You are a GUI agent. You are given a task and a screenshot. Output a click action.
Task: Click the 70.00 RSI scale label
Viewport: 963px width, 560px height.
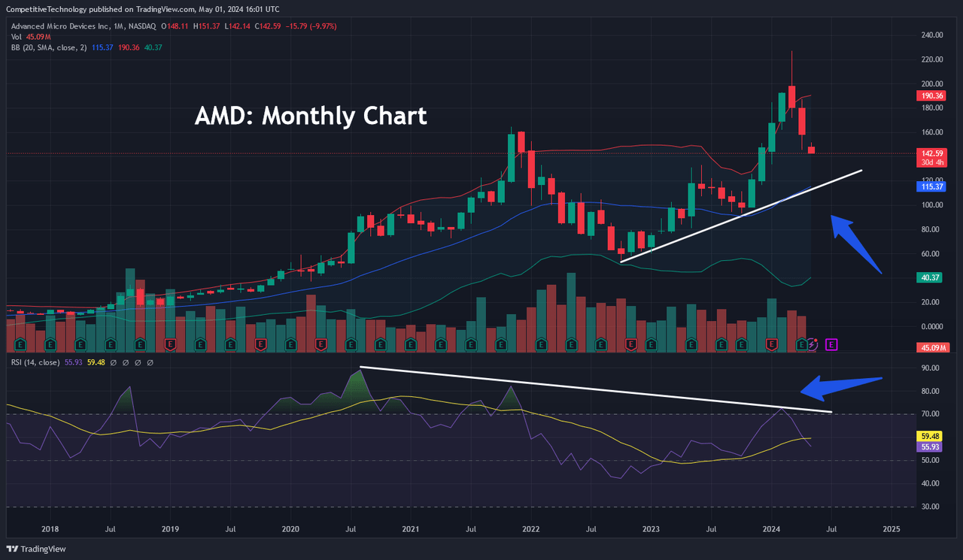tap(931, 414)
